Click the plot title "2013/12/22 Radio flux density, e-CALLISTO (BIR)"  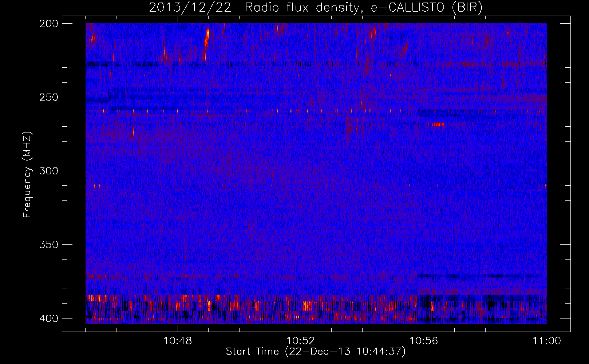316,7
